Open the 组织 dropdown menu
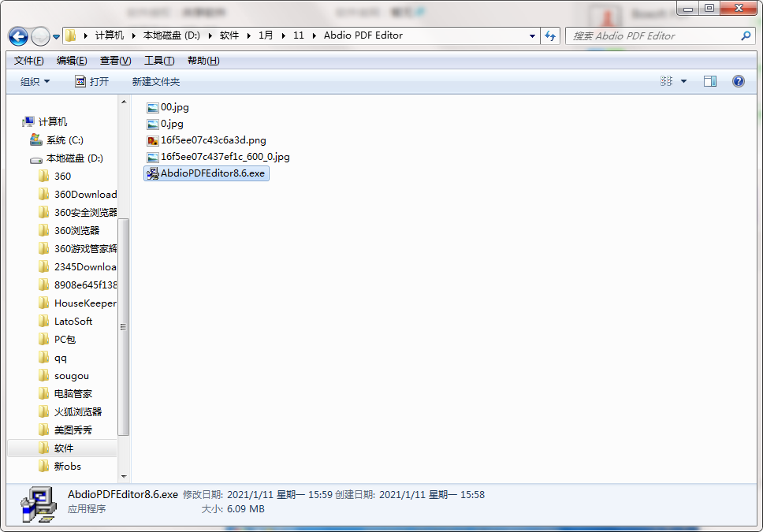Screen dimensions: 763x532 tap(34, 80)
